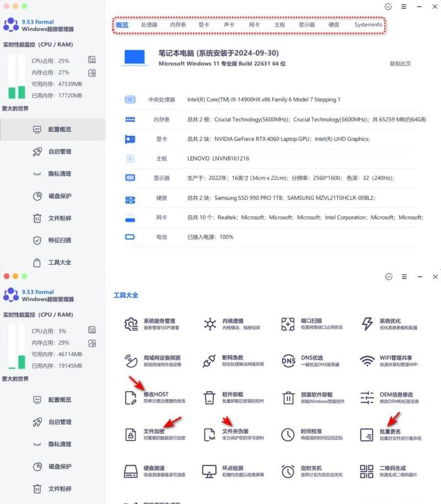Select 特征扫描 in the sidebar
The image size is (441, 504).
pos(60,240)
